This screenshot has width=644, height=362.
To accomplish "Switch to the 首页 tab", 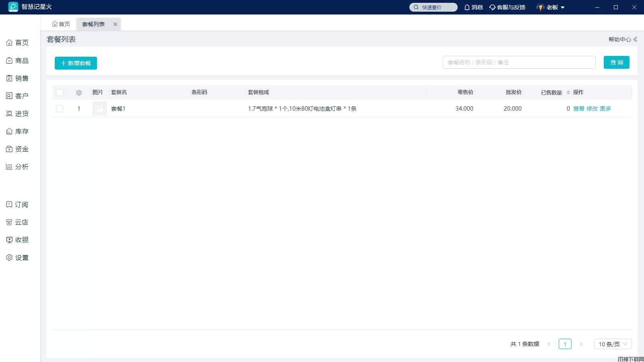I will tap(61, 24).
